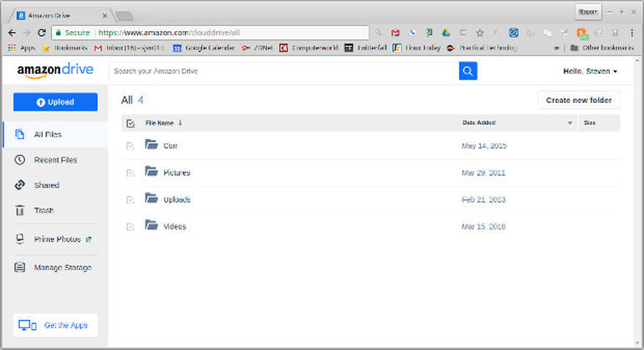Select Shared in the sidebar
Viewport: 644px width, 350px height.
point(55,185)
